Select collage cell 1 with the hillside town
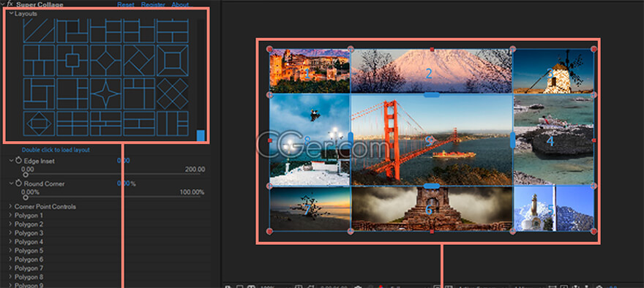 tap(310, 72)
